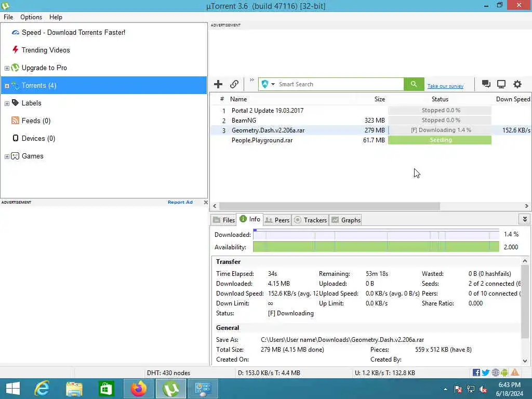The height and width of the screenshot is (399, 532).
Task: Click the Games controller icon
Action: pos(15,156)
